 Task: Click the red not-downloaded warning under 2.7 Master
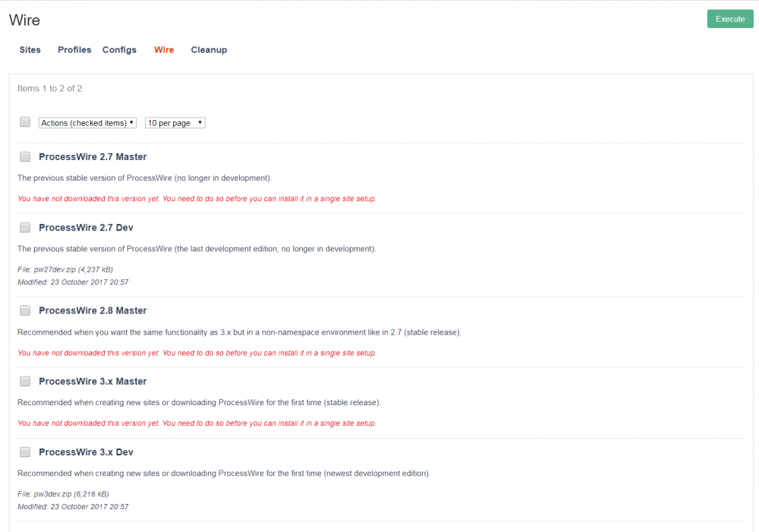pyautogui.click(x=197, y=199)
